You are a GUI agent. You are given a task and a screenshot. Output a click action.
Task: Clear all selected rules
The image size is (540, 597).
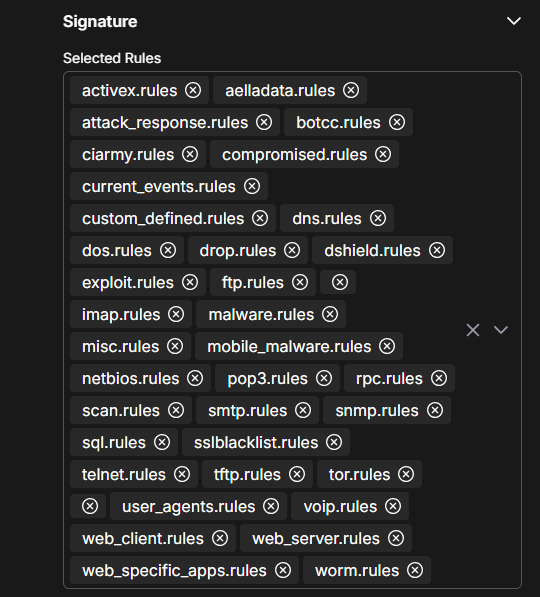pyautogui.click(x=473, y=330)
